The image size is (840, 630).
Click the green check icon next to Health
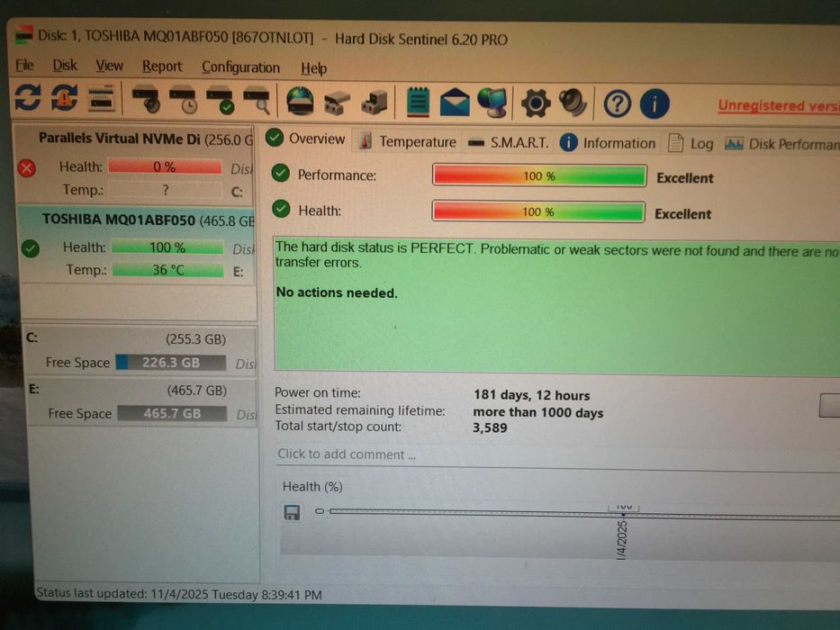(x=281, y=209)
